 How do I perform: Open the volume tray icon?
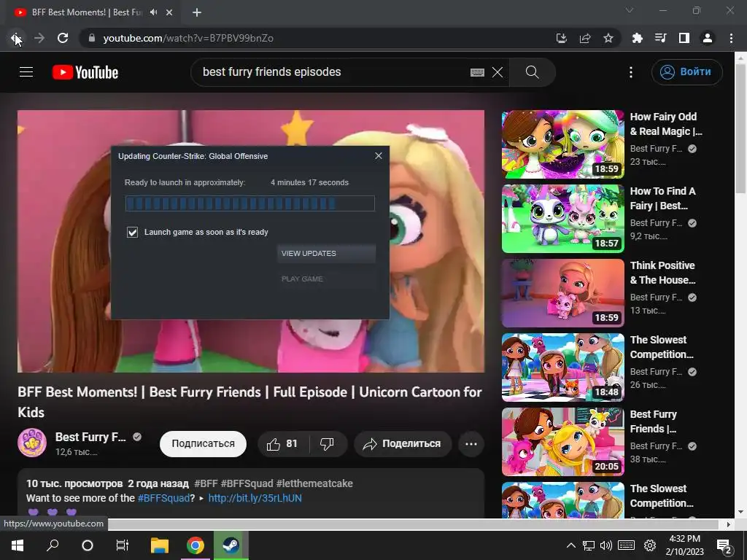pos(606,545)
